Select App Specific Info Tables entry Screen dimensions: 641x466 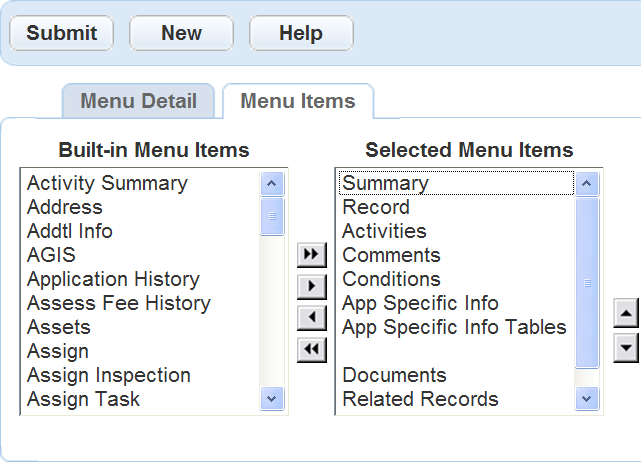pyautogui.click(x=454, y=327)
